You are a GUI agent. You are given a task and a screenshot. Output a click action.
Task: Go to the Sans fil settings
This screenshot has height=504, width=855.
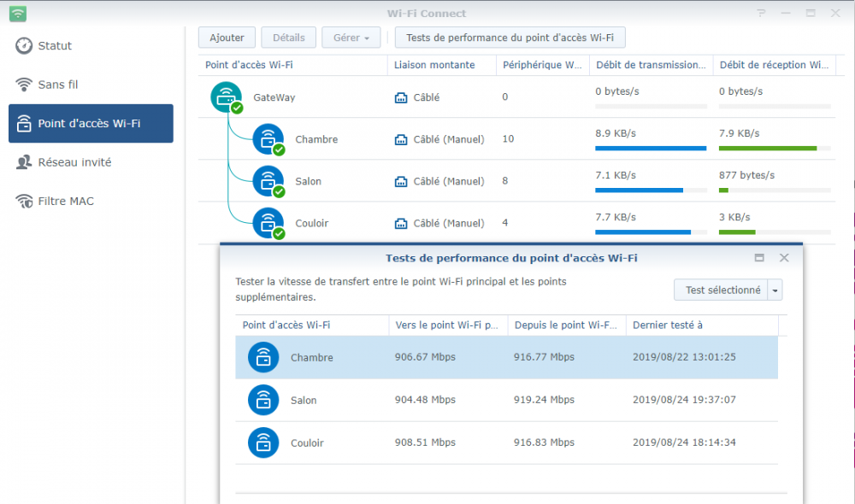pos(58,85)
